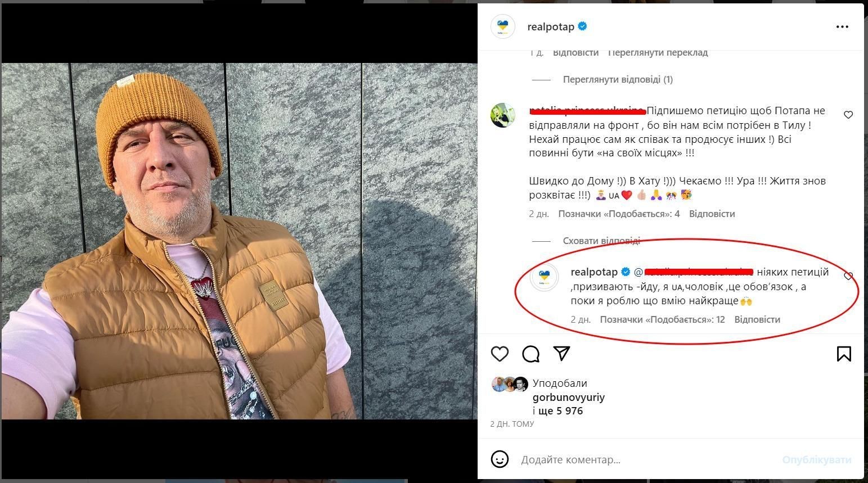The width and height of the screenshot is (868, 483).
Task: Open 'Позначки «Подобається»: 12' likes list
Action: click(x=662, y=319)
